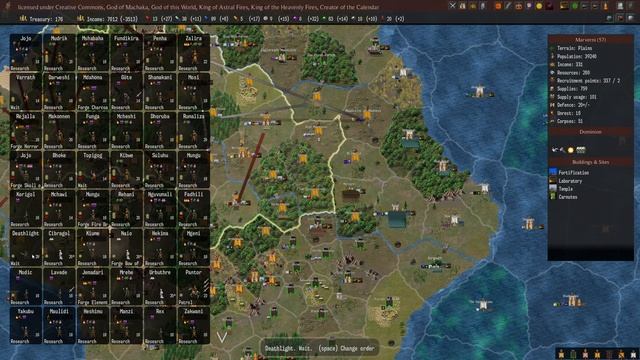Click the yellow sun scale icon under Dominion
Screen dimensions: 640x360
pos(571,150)
